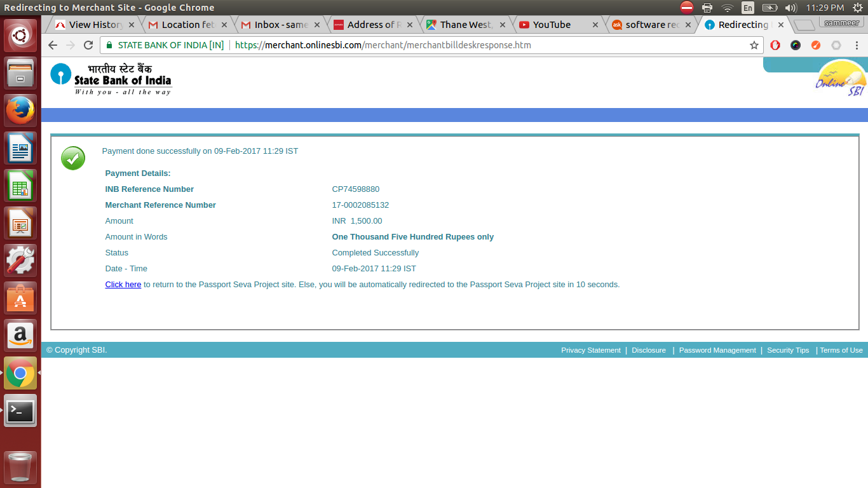
Task: Open the Password Management link
Action: pyautogui.click(x=717, y=350)
